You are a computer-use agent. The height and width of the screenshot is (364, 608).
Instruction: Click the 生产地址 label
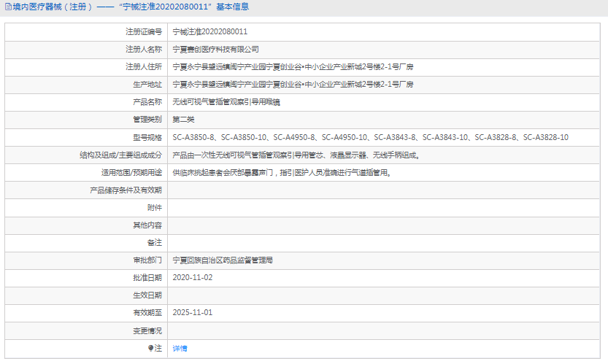click(x=147, y=84)
